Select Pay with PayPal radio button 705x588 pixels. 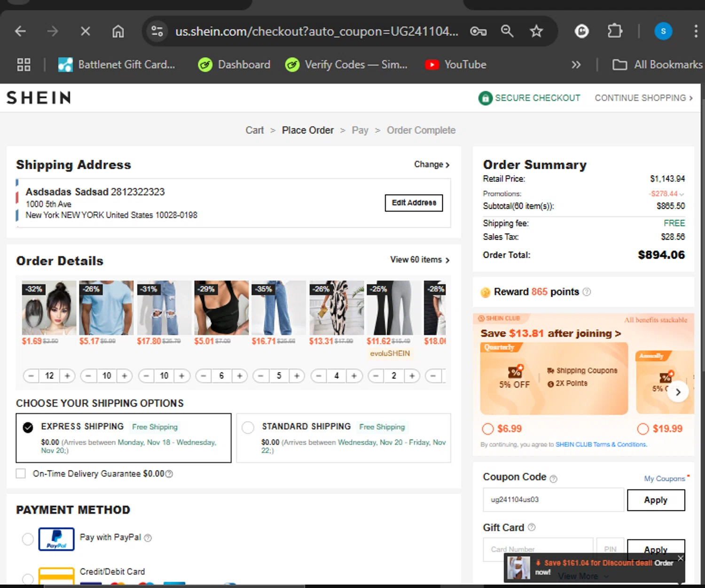(28, 539)
